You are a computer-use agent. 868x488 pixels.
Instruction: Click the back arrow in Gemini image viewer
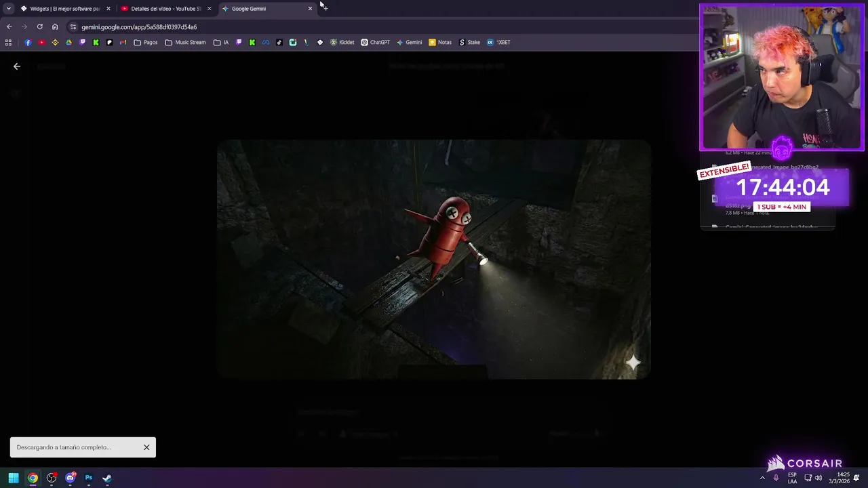click(17, 66)
